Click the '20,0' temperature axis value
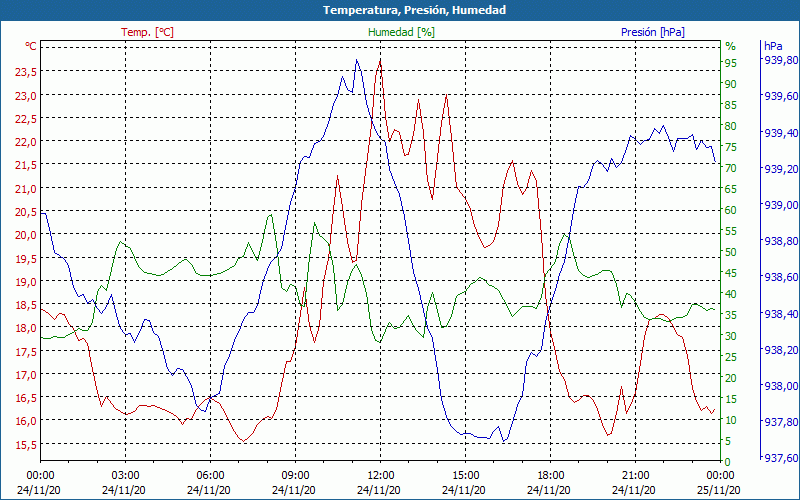 click(x=26, y=235)
